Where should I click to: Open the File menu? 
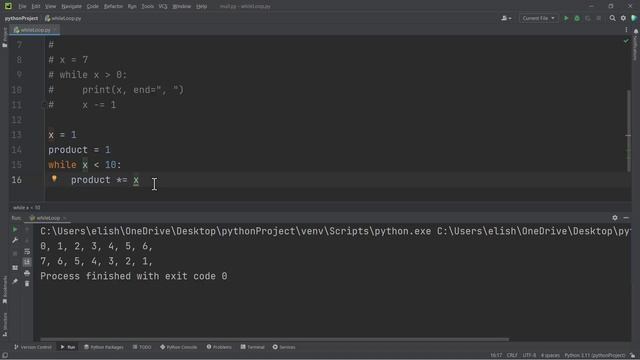click(x=22, y=6)
